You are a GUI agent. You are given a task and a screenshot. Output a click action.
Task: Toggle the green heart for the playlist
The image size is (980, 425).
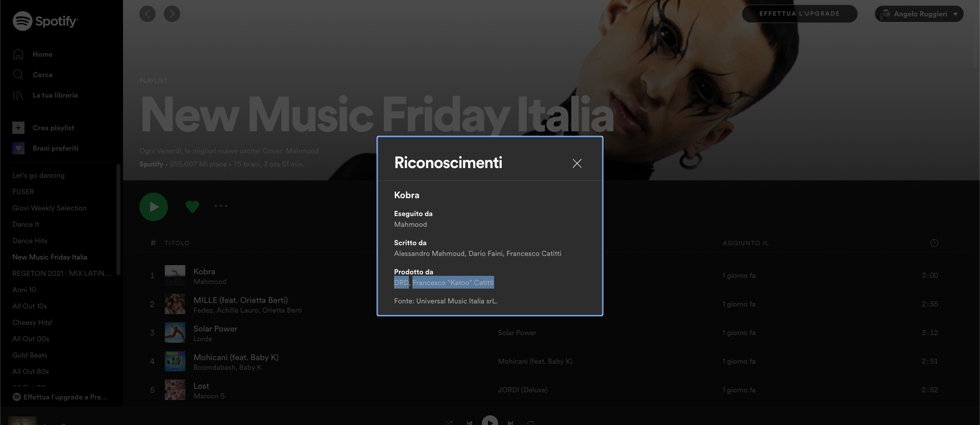coord(192,206)
